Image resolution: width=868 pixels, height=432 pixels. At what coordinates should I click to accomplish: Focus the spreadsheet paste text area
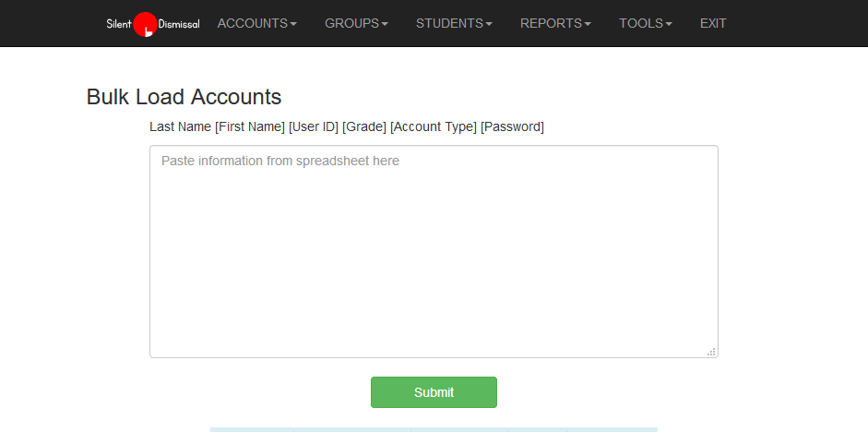(x=434, y=251)
